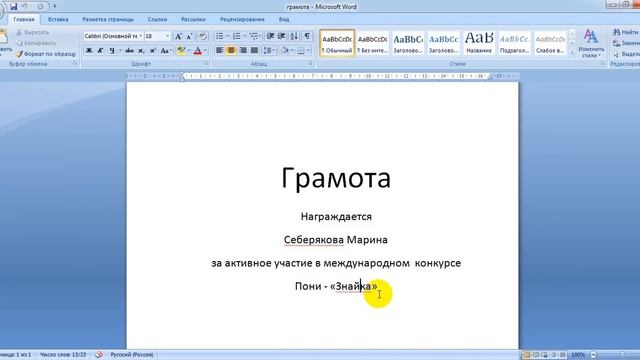Save the document from Quick Access toolbar
The height and width of the screenshot is (360, 640).
point(13,7)
